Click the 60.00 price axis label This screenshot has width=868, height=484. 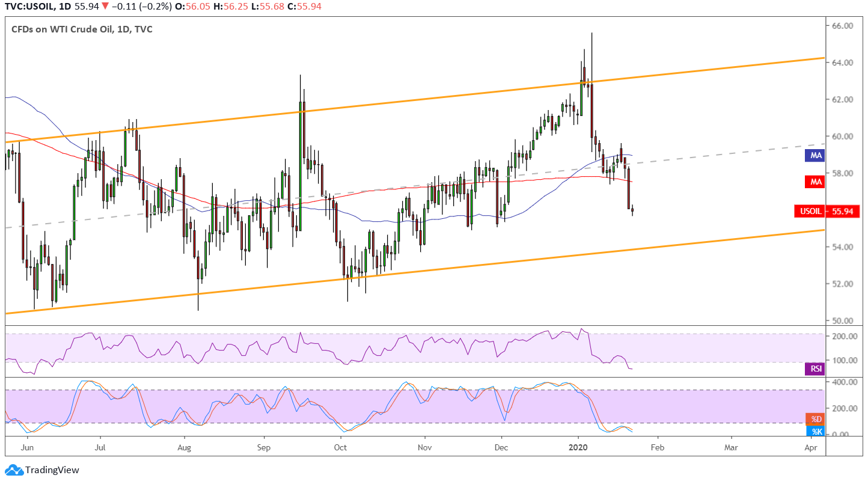tap(843, 136)
